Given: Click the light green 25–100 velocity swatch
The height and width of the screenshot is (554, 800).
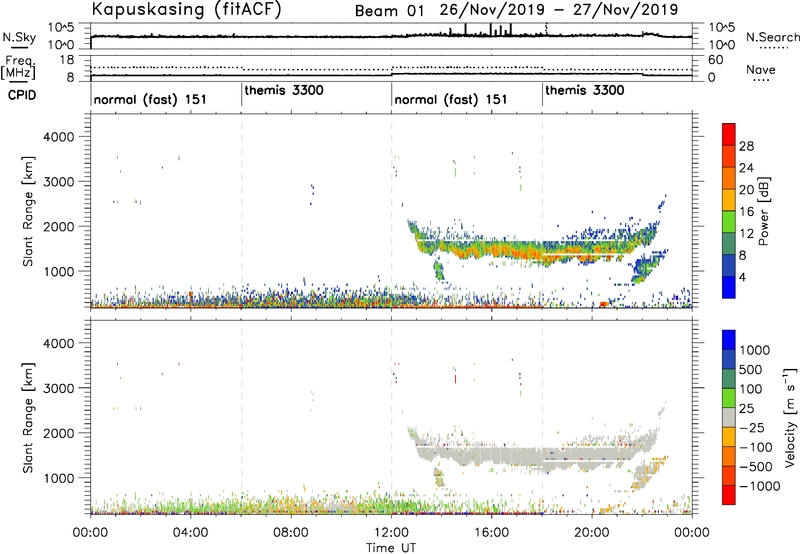Looking at the screenshot, I should tap(729, 398).
